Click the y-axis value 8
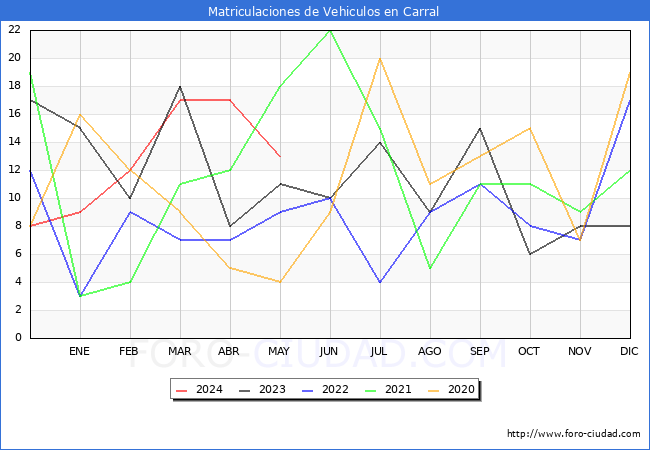This screenshot has height=450, width=650. [x=18, y=226]
